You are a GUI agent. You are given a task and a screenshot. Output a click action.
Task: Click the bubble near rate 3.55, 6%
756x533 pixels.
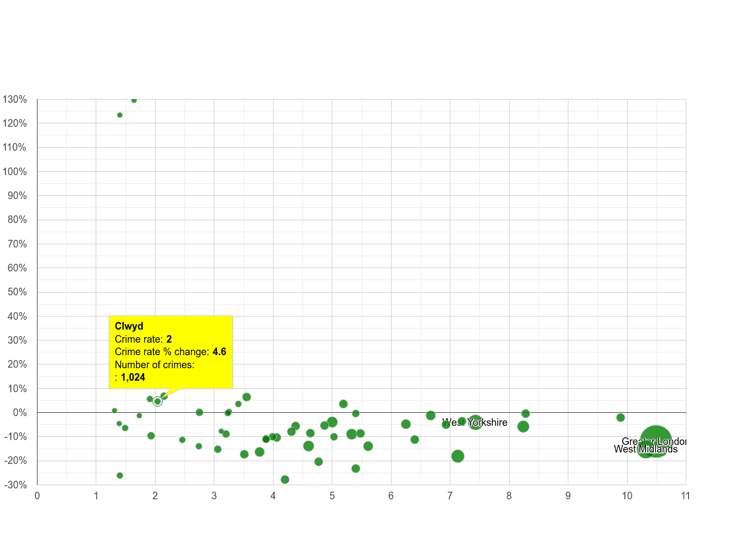[246, 397]
